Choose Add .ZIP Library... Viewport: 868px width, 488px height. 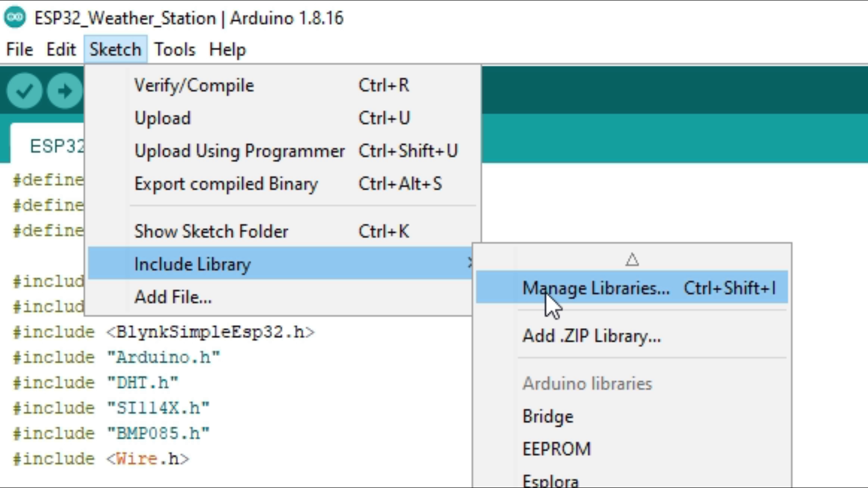point(591,336)
